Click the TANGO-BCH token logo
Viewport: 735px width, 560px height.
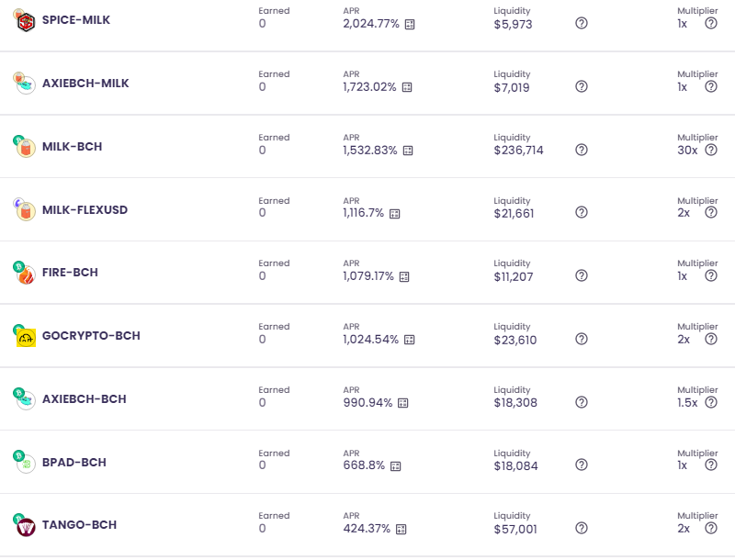25,525
